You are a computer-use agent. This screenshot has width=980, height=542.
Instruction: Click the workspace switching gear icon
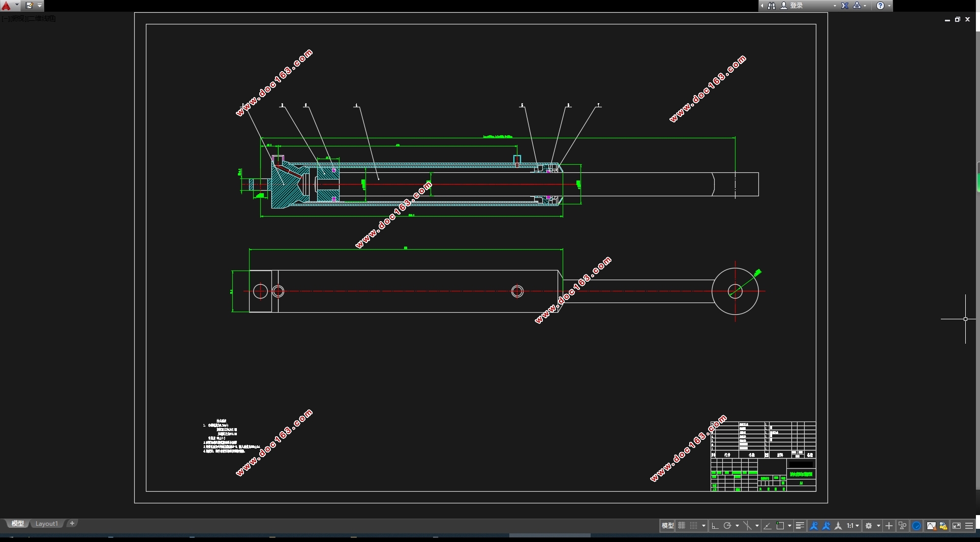869,526
